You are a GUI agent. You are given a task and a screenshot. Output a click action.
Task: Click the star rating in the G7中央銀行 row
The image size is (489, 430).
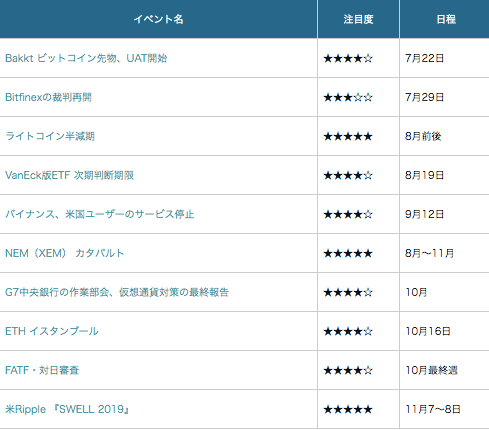point(348,293)
